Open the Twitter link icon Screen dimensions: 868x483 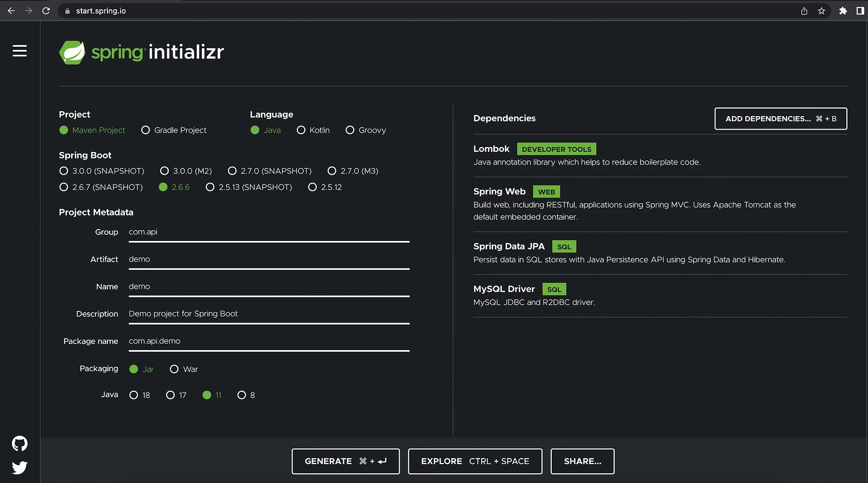coord(20,467)
